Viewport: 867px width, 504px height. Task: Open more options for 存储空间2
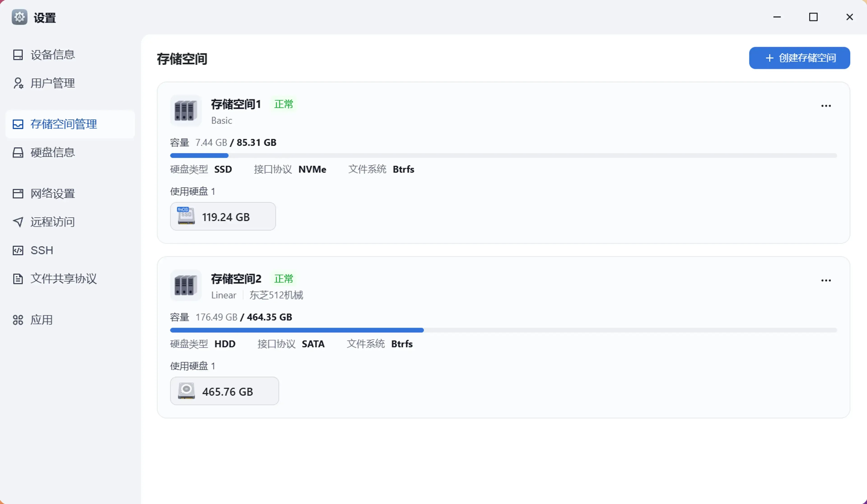coord(826,280)
